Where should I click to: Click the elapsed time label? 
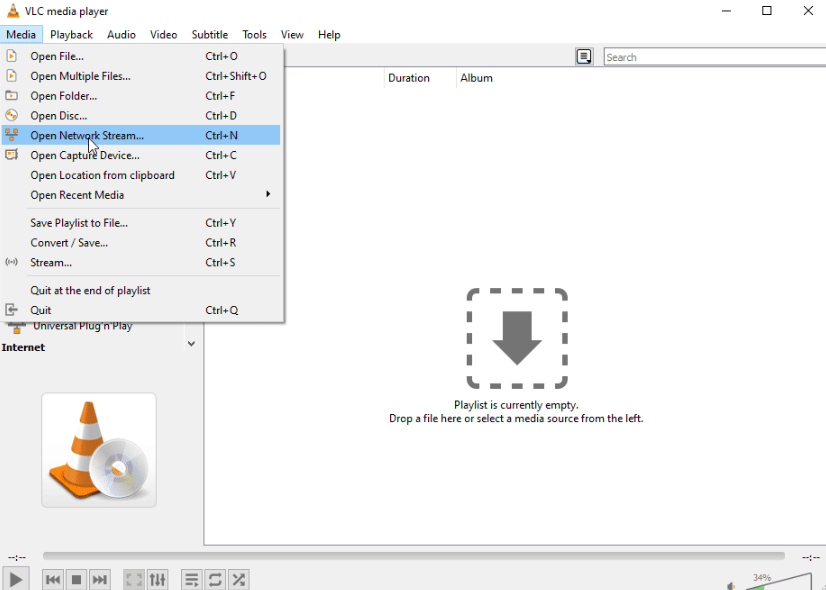pyautogui.click(x=17, y=557)
